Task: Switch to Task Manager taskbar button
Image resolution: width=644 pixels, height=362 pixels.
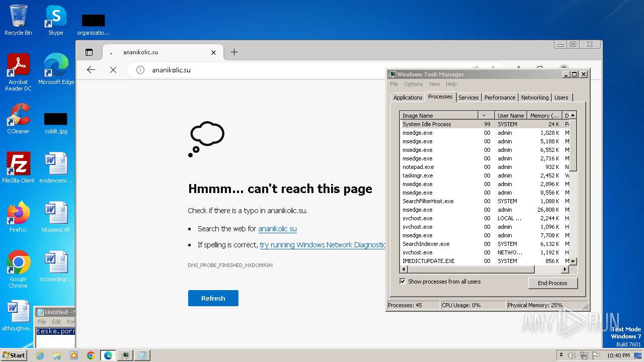Action: pyautogui.click(x=125, y=355)
